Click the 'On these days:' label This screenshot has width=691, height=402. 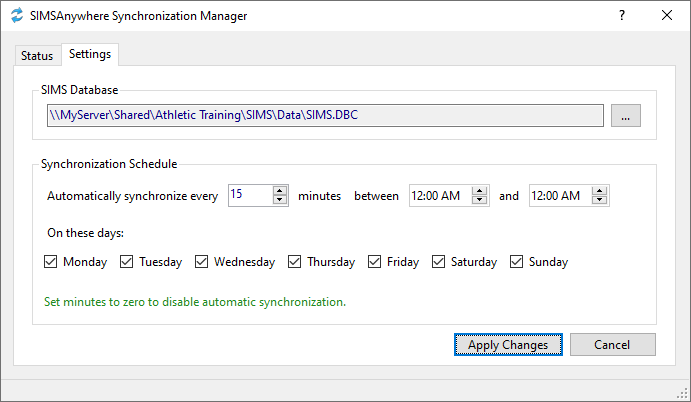[x=85, y=233]
